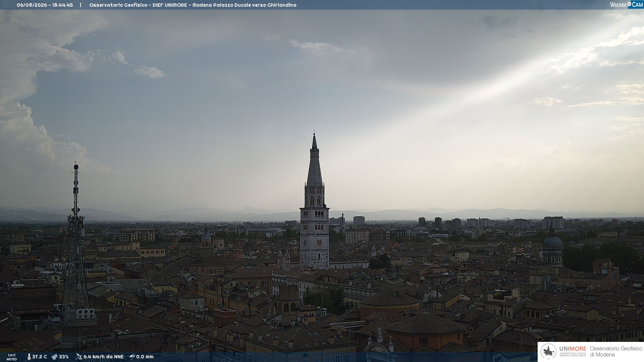Select the '6.4 km/h da NNE' wind reading
This screenshot has width=644, height=362.
pos(104,357)
